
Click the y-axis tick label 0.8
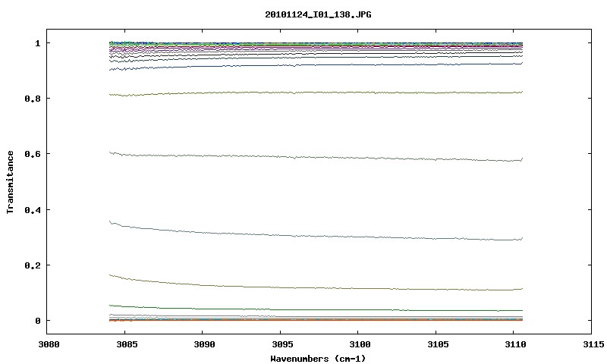click(x=33, y=99)
